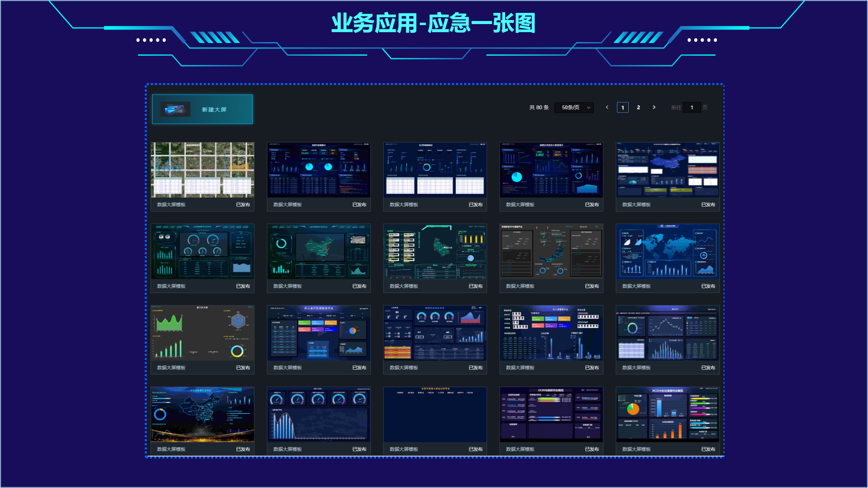
Task: Open the satellite map dashboard thumbnail
Action: click(202, 170)
